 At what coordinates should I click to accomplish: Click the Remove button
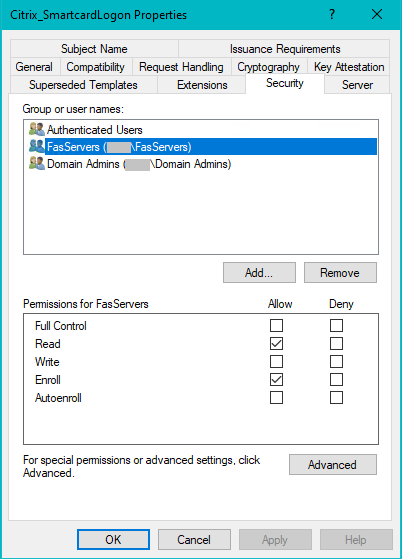point(340,273)
